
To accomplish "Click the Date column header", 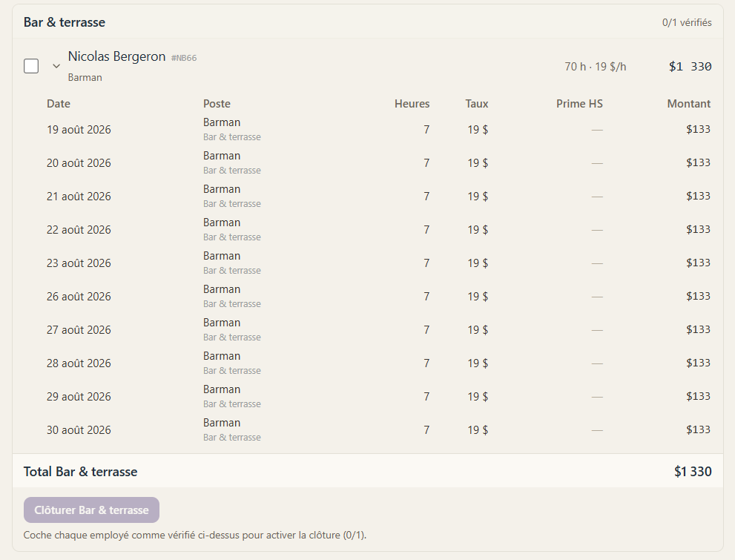I will (x=59, y=104).
